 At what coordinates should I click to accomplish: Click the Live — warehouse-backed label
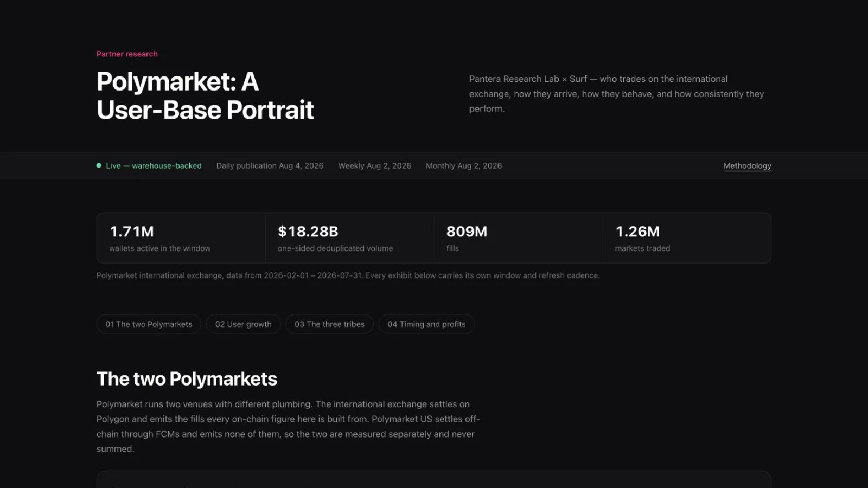[x=154, y=166]
